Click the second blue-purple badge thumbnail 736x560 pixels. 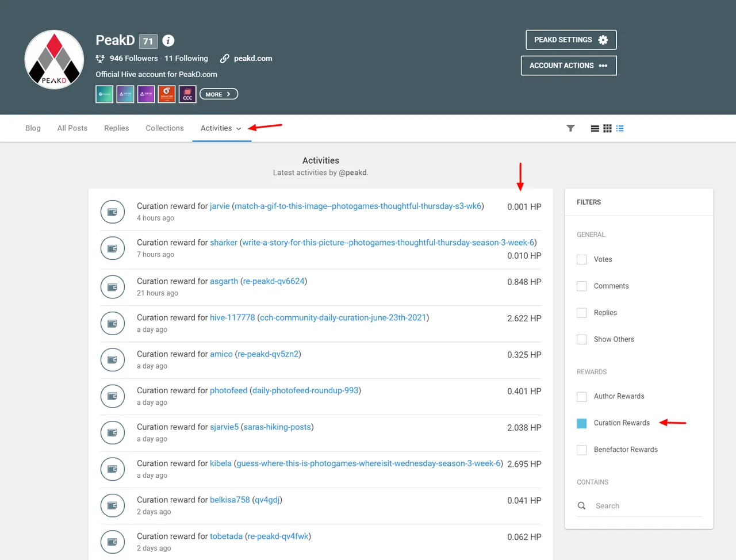click(125, 94)
